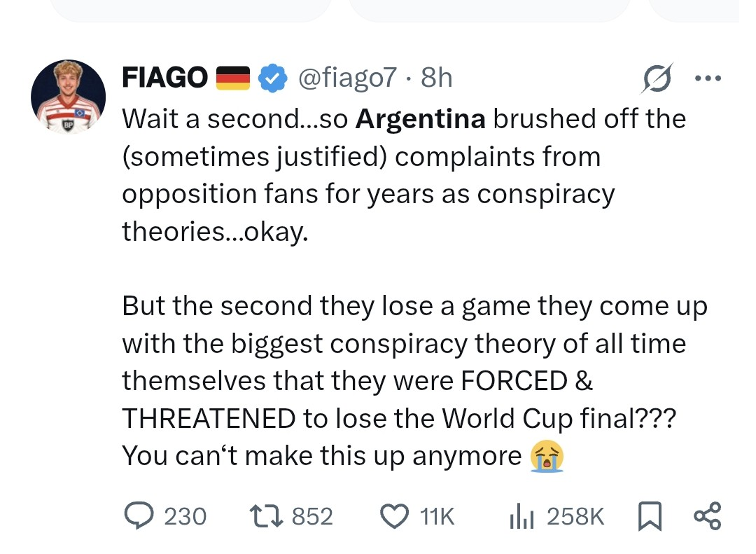756x554 pixels.
Task: Open the three-dot more options menu
Action: 708,78
